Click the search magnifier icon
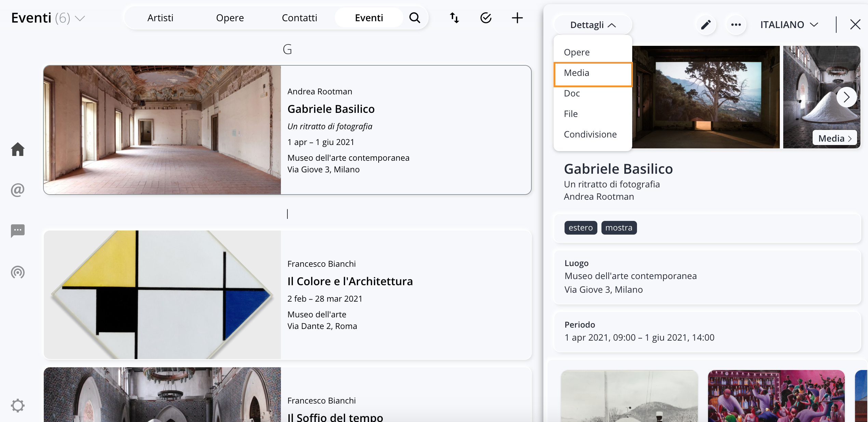Image resolution: width=868 pixels, height=422 pixels. (415, 18)
